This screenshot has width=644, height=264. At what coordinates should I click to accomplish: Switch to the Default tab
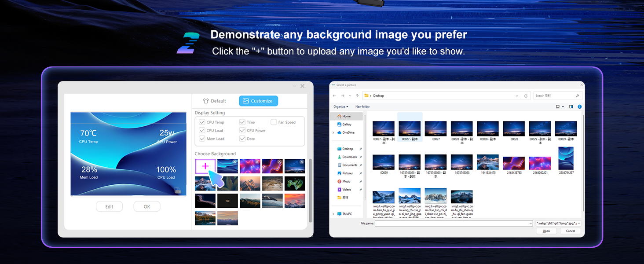[x=214, y=101]
